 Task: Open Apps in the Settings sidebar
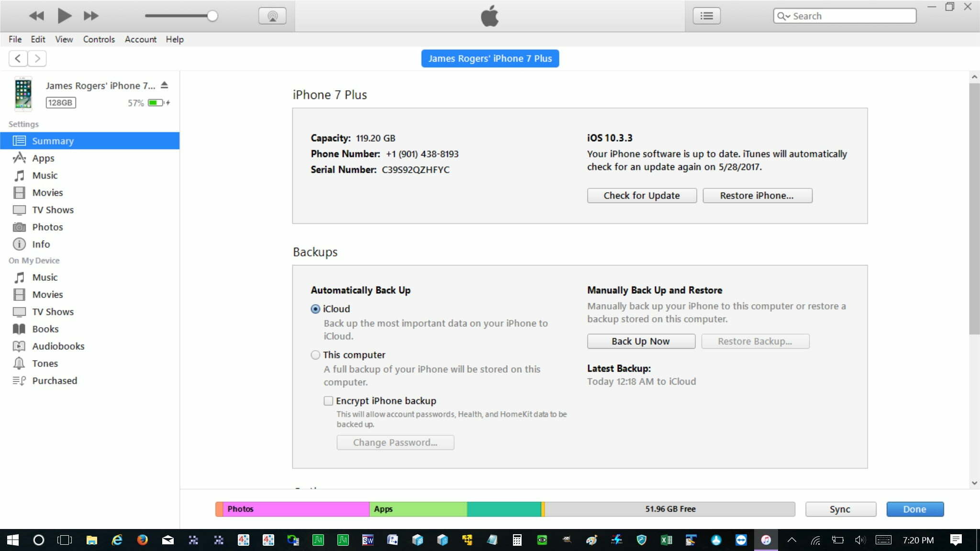click(43, 158)
